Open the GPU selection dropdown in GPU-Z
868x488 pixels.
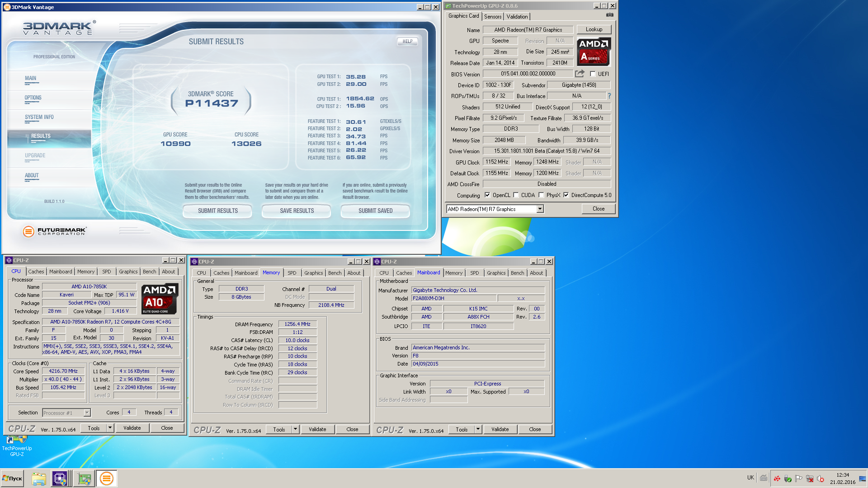click(x=540, y=209)
